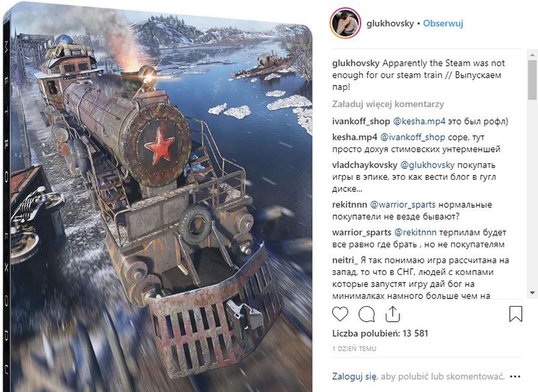The height and width of the screenshot is (392, 538).
Task: Save the post with the bookmark icon
Action: [516, 314]
